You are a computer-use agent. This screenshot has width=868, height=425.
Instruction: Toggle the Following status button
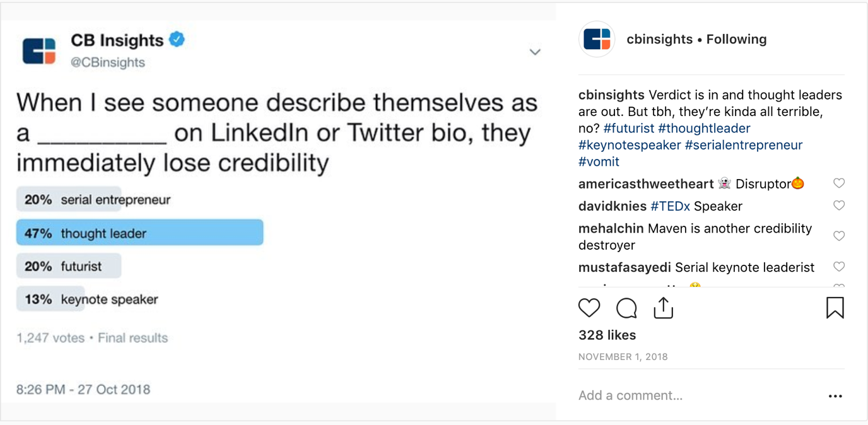coord(736,39)
